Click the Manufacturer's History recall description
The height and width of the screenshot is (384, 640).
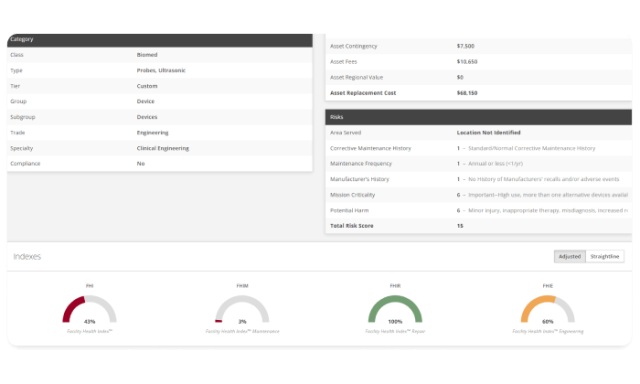(543, 179)
